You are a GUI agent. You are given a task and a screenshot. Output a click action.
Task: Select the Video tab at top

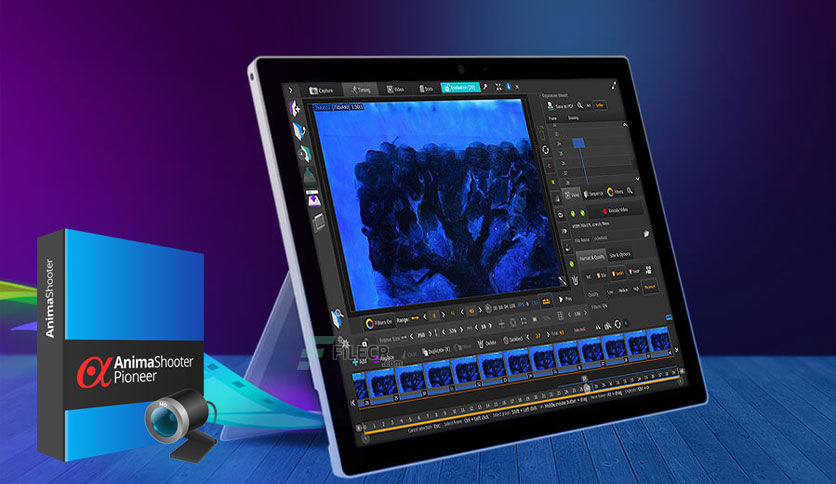point(397,89)
